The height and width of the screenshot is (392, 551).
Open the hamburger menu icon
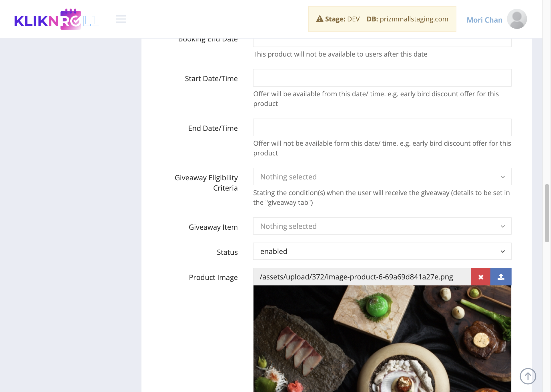tap(121, 19)
